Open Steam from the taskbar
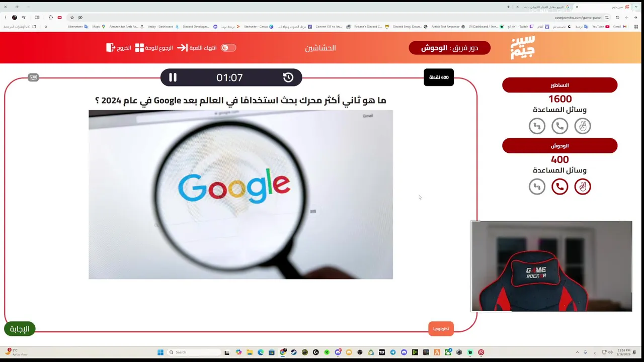644x362 pixels. point(294,352)
